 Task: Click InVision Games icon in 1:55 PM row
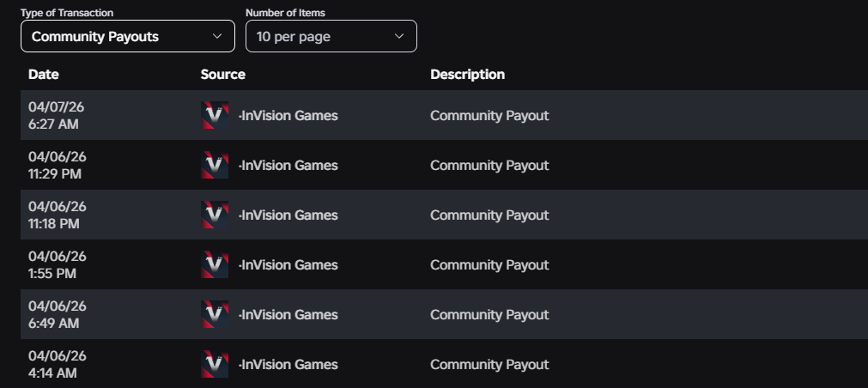(215, 264)
